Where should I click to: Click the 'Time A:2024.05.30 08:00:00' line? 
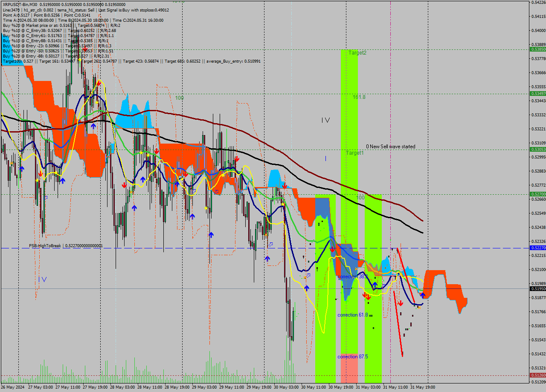tap(28, 20)
